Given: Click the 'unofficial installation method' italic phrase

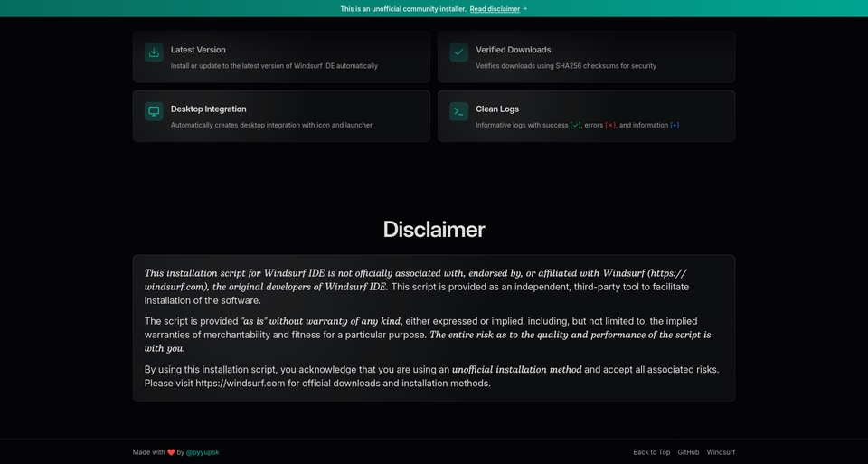Looking at the screenshot, I should pyautogui.click(x=517, y=369).
